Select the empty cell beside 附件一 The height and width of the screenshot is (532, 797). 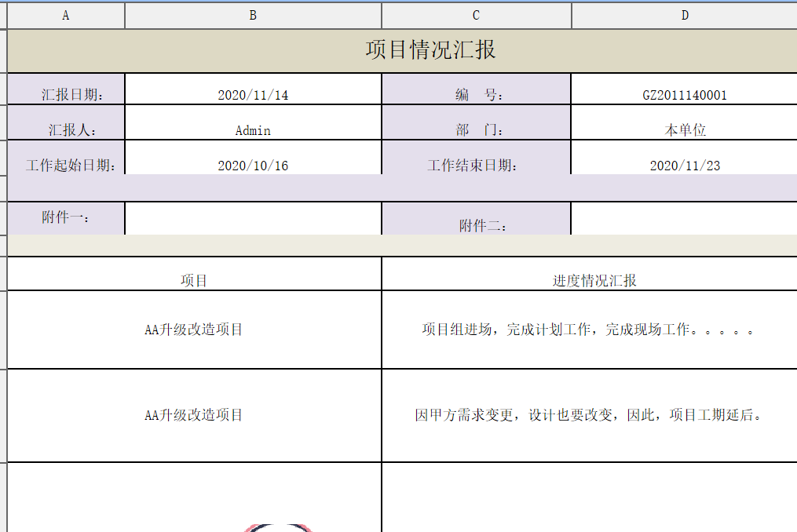252,218
